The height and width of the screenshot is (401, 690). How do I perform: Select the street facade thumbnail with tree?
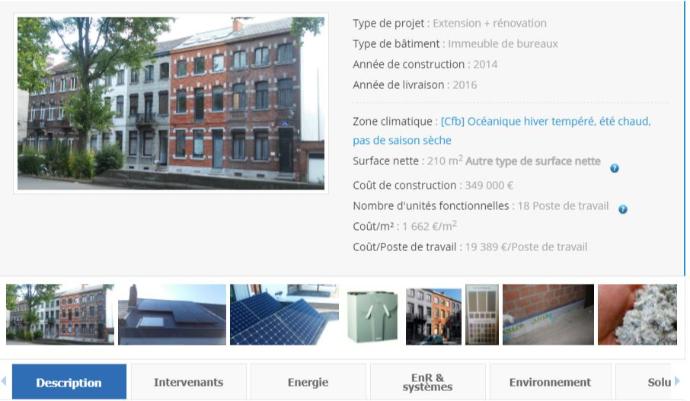[60, 314]
